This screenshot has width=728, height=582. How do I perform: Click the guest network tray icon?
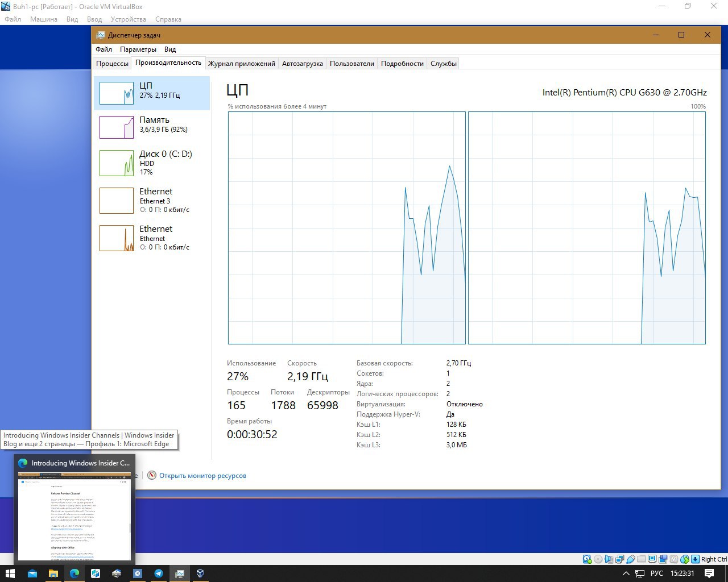640,573
